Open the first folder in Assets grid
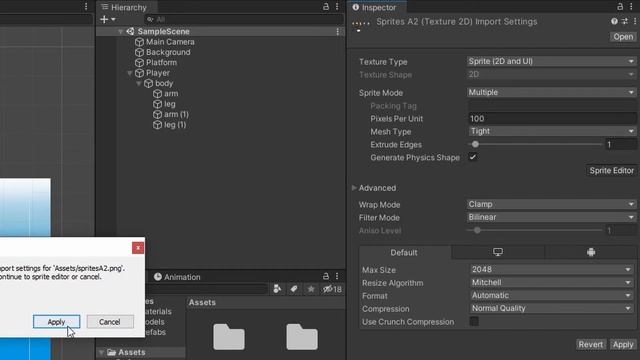640x360 pixels. [229, 337]
